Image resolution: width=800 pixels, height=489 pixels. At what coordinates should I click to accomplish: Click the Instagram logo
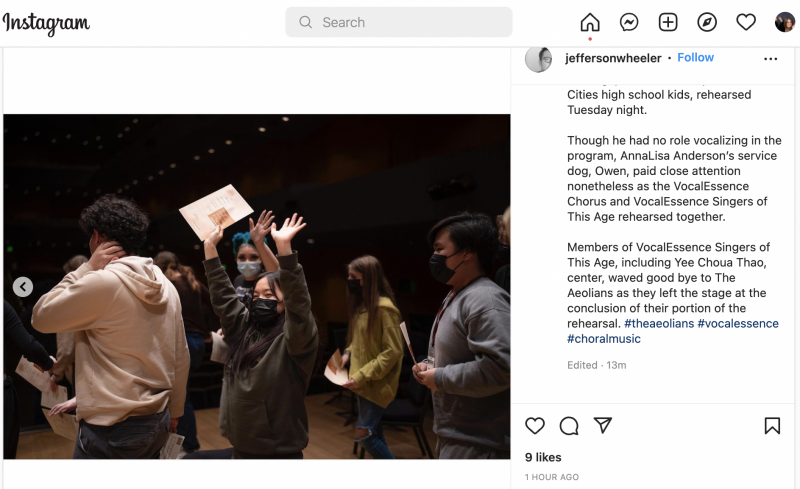point(46,23)
